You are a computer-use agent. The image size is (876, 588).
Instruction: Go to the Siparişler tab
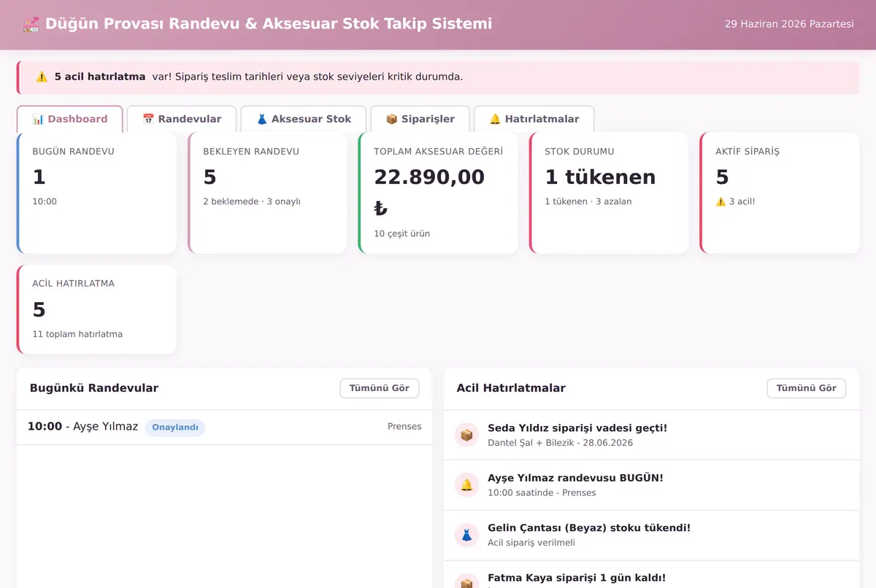click(x=420, y=119)
